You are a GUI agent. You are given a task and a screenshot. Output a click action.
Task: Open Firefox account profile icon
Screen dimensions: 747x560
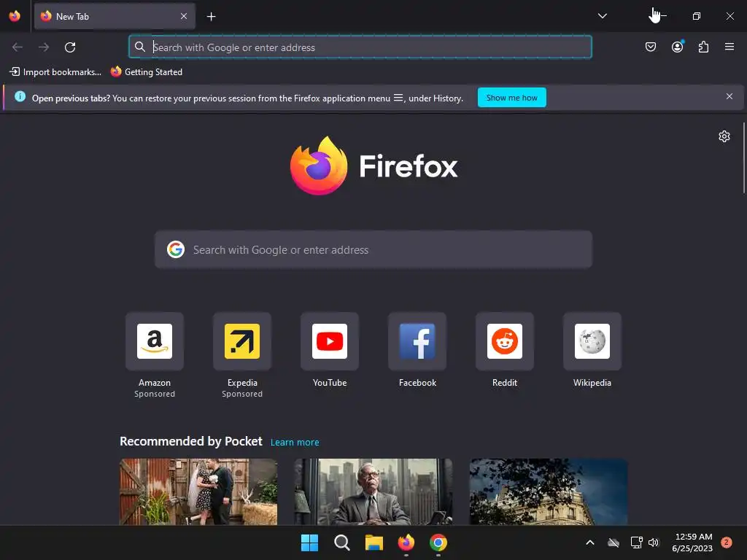(677, 47)
